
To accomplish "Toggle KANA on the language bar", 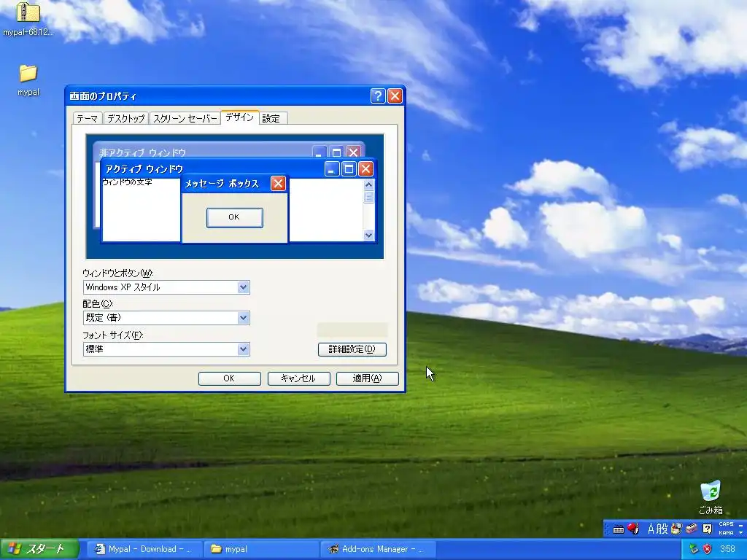I will (x=726, y=532).
